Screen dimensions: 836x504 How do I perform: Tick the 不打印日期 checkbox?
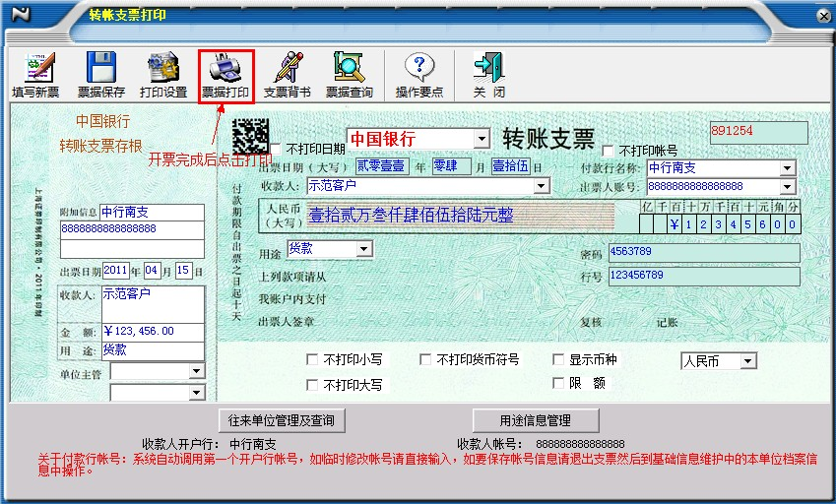point(276,149)
